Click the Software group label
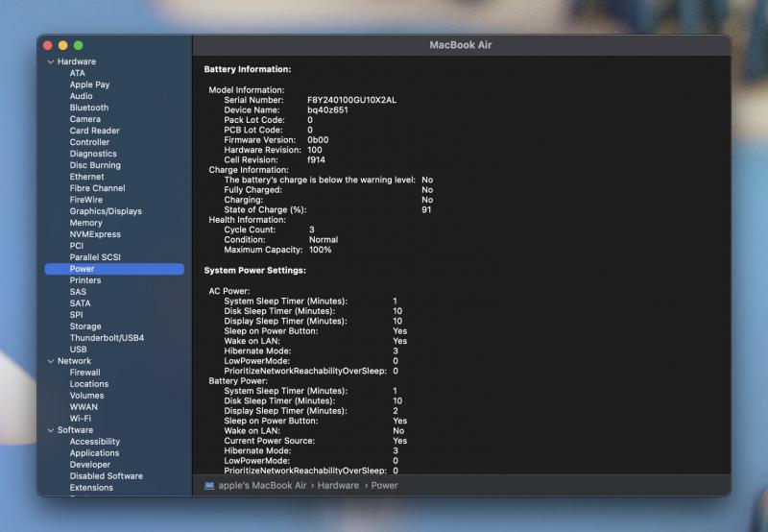Screen dimensions: 768x532 [x=75, y=430]
